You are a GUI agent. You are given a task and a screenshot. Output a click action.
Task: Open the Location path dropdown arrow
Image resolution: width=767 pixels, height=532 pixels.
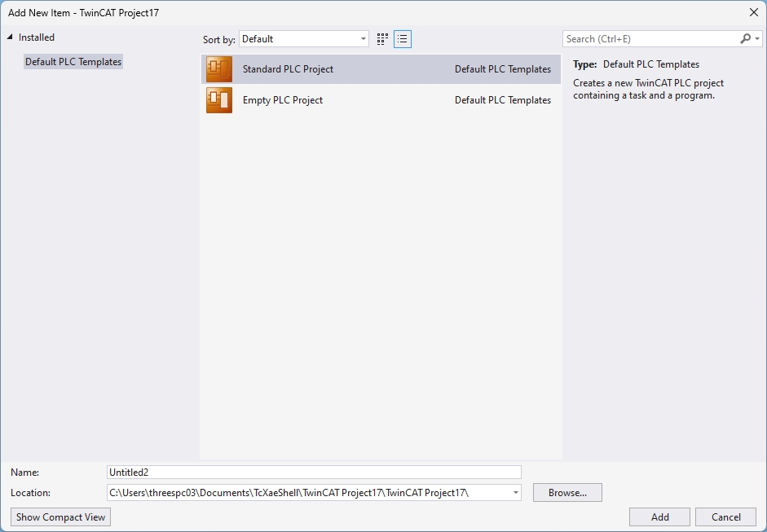click(x=516, y=492)
